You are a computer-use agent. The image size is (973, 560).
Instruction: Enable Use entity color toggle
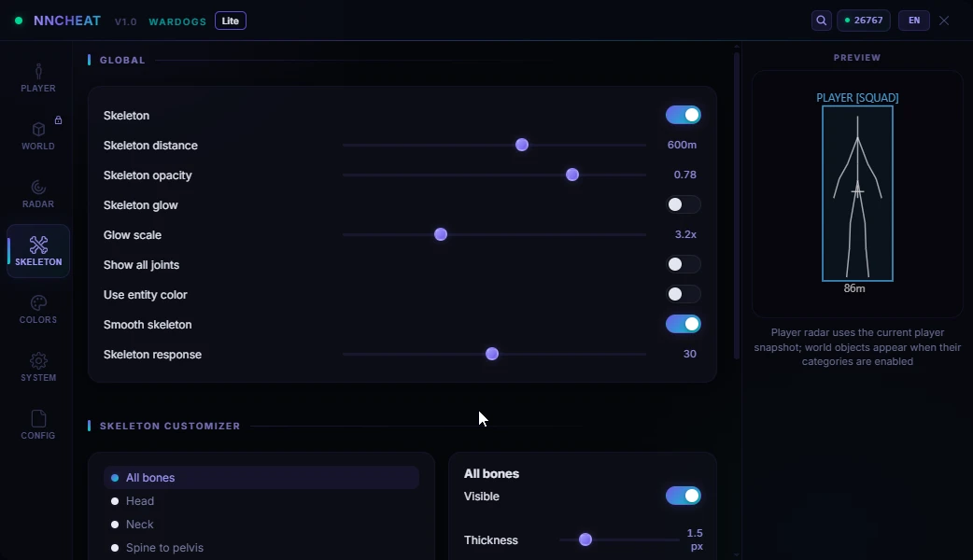pos(684,294)
